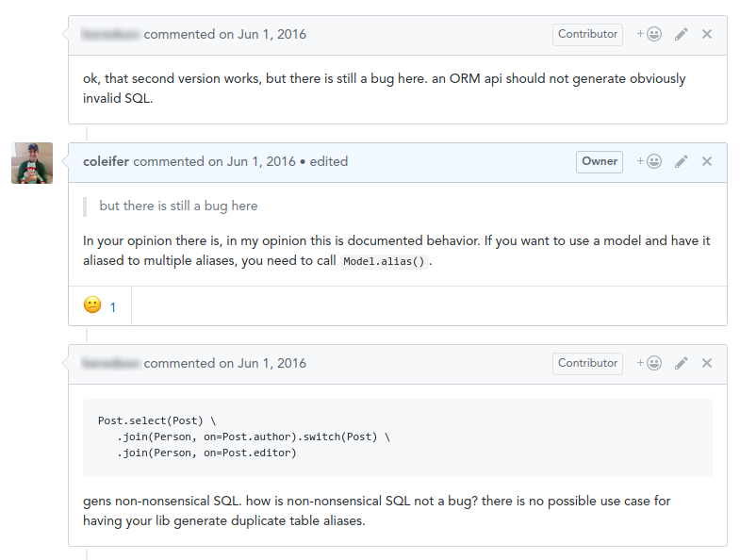Edit the last comment with pencil icon
Image resolution: width=740 pixels, height=560 pixels.
(x=681, y=363)
